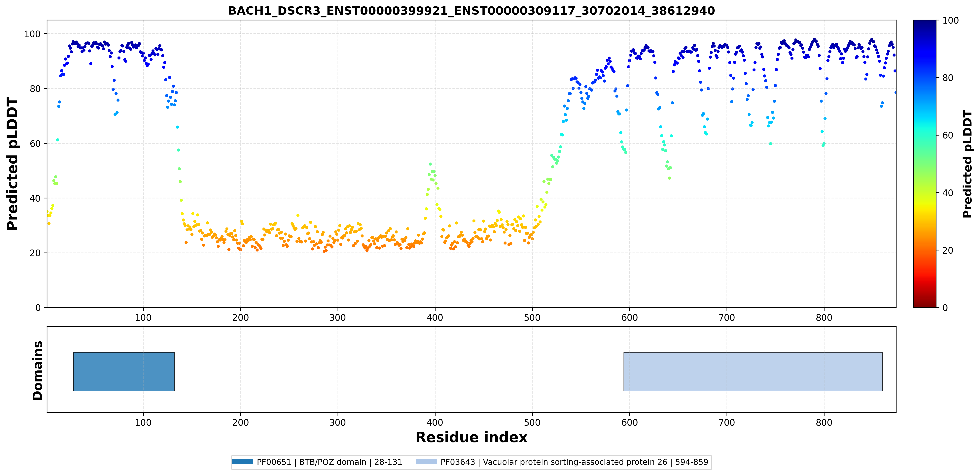Click the 800 tick label under the domains panel
Viewport: 980px width, 476px height.
824,422
